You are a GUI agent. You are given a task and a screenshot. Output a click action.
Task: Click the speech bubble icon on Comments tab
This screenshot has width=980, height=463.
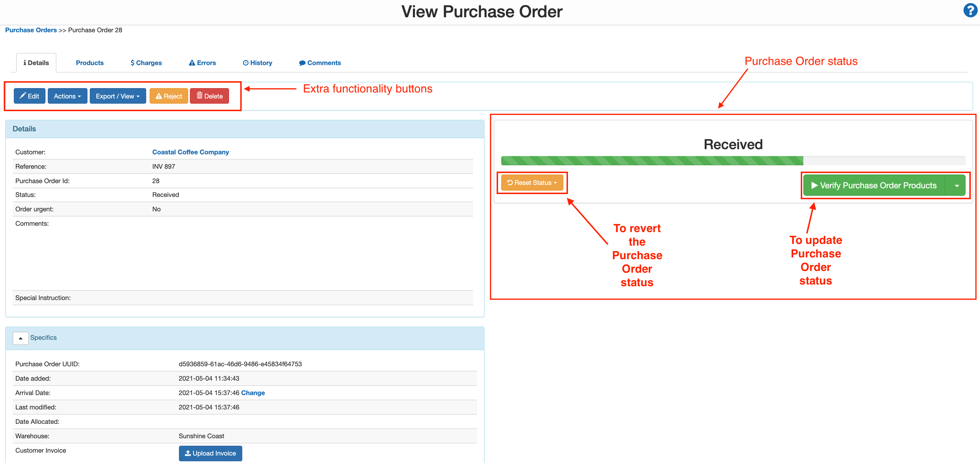pos(302,62)
